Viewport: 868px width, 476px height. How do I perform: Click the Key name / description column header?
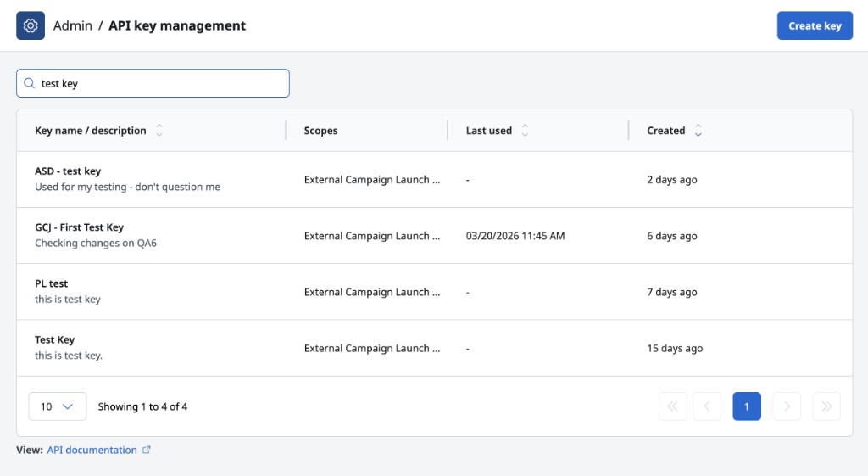(x=91, y=130)
